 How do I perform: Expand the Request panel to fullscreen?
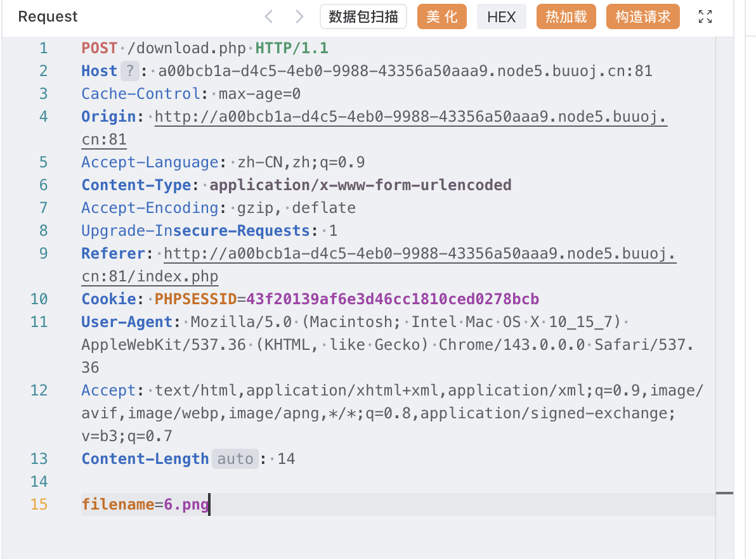pos(705,17)
